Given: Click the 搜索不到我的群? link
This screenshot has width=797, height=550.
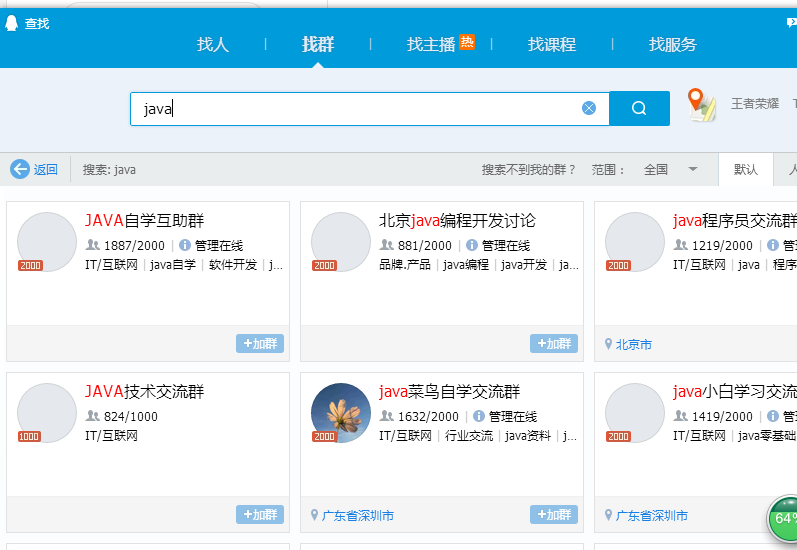Looking at the screenshot, I should tap(529, 169).
